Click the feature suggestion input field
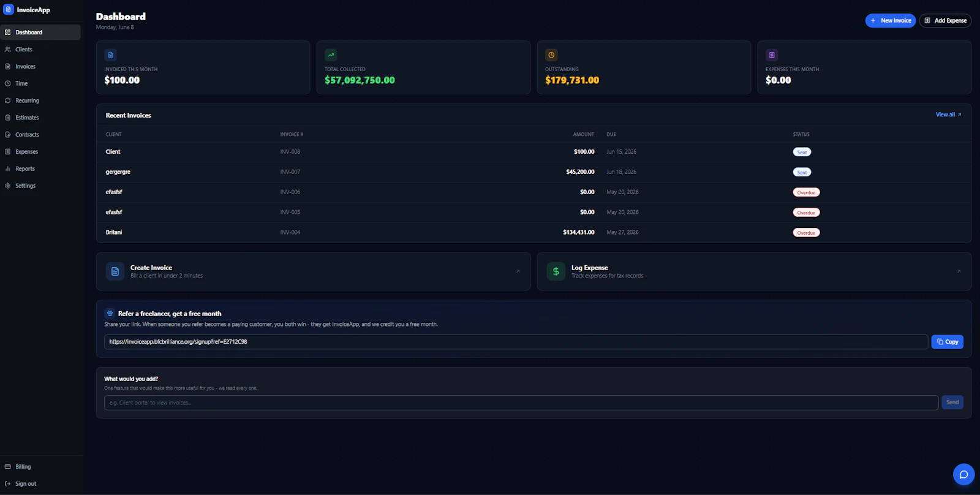The width and height of the screenshot is (980, 495). 521,402
